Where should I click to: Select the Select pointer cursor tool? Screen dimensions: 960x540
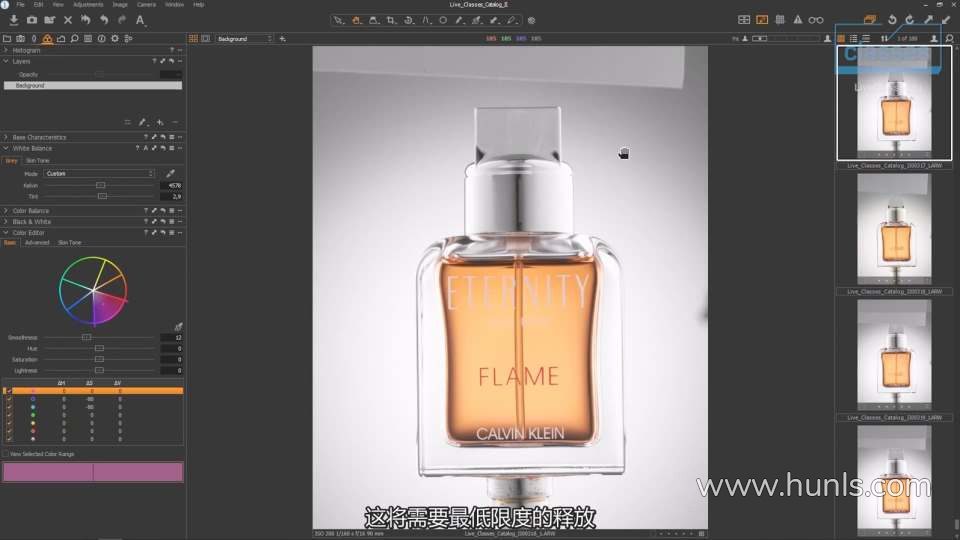click(338, 20)
